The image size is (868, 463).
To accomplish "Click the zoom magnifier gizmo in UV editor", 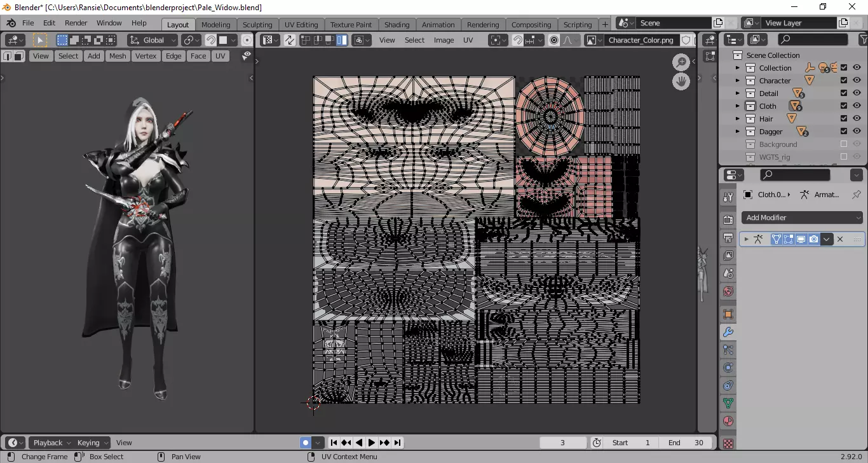I will (x=681, y=62).
